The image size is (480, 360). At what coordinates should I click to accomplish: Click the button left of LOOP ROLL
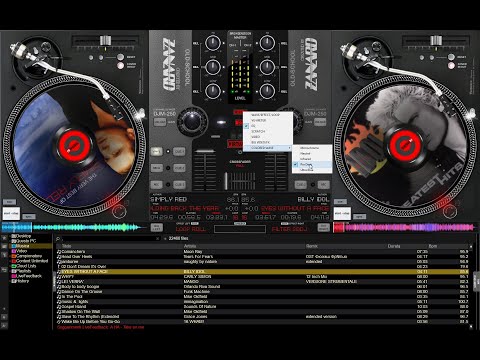[x=157, y=228]
